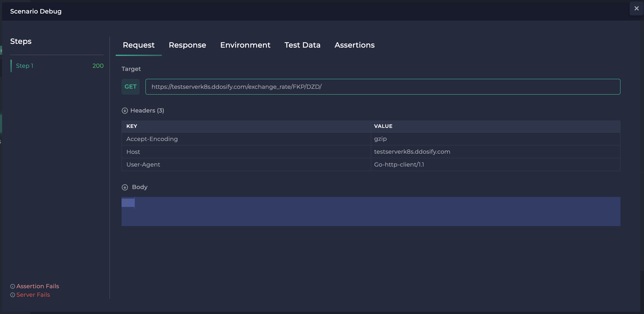Open the Assertion Fails details
Image resolution: width=644 pixels, height=314 pixels.
pyautogui.click(x=38, y=286)
